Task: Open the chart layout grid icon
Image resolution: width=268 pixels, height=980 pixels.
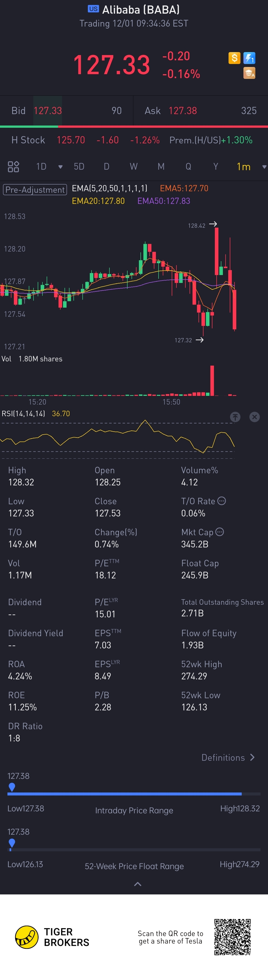Action: (x=13, y=167)
